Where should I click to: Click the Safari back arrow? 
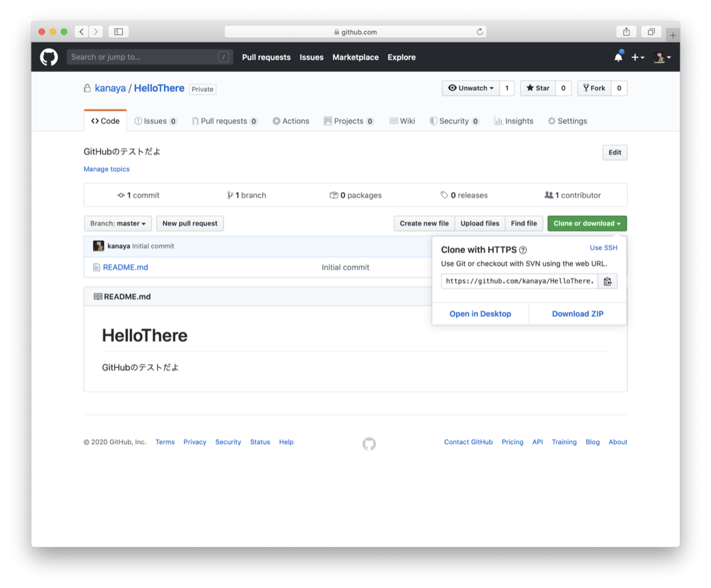81,32
